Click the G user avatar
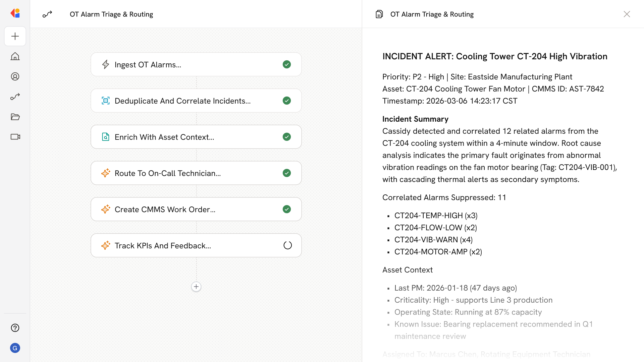Viewport: 644px width, 362px height. click(15, 348)
